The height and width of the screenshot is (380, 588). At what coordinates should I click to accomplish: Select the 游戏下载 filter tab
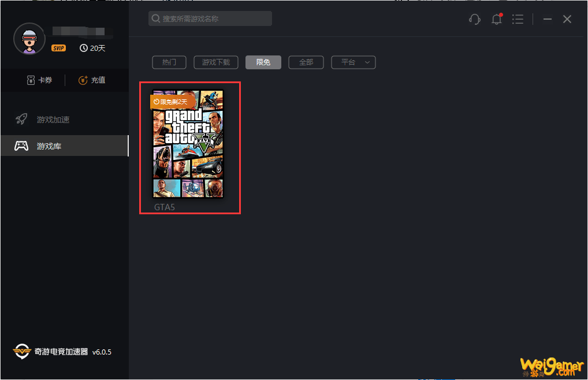coord(216,62)
